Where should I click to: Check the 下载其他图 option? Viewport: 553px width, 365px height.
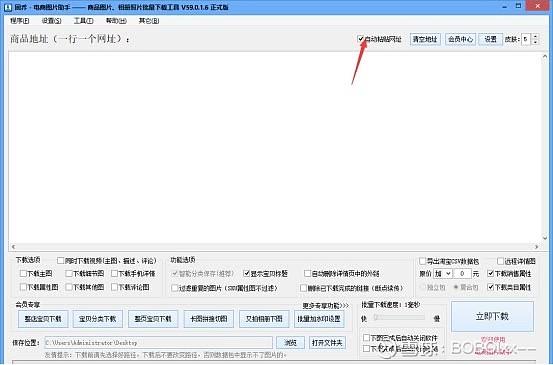tap(69, 287)
